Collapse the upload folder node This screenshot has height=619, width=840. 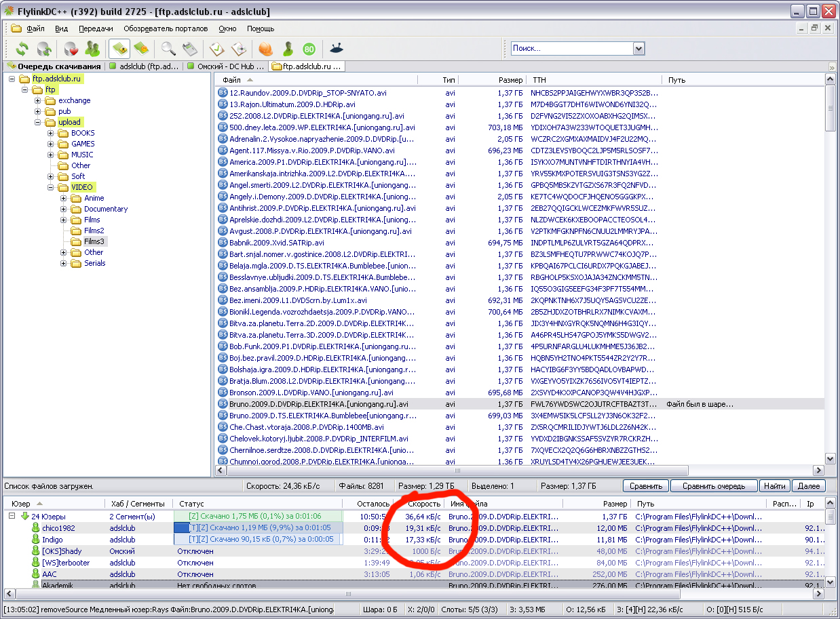pyautogui.click(x=38, y=122)
